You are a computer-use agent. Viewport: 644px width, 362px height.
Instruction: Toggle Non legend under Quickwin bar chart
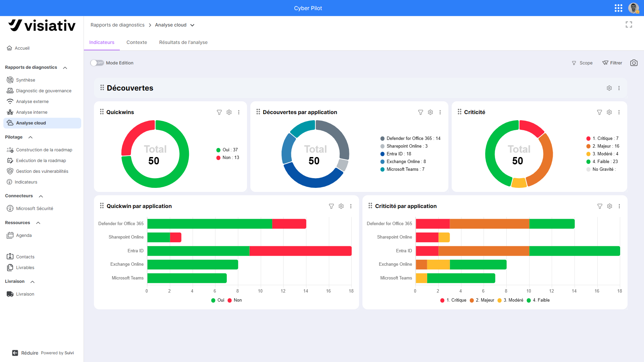click(x=235, y=300)
